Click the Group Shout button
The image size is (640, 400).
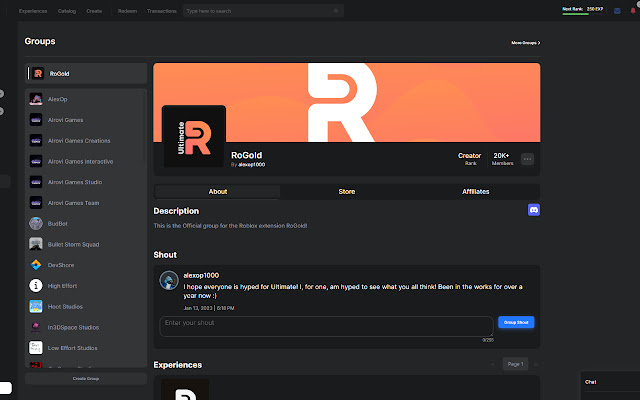516,322
